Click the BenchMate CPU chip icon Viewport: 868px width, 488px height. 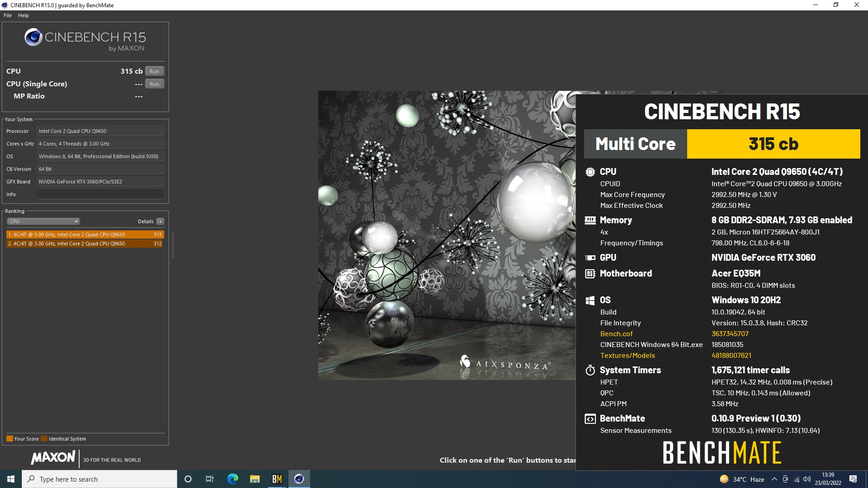590,172
